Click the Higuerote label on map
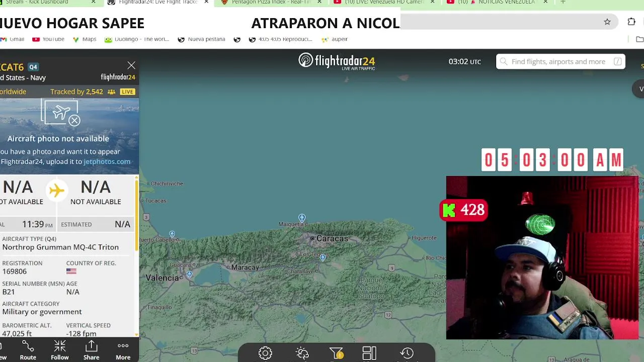Screen dimensions: 644x362 [x=424, y=238]
